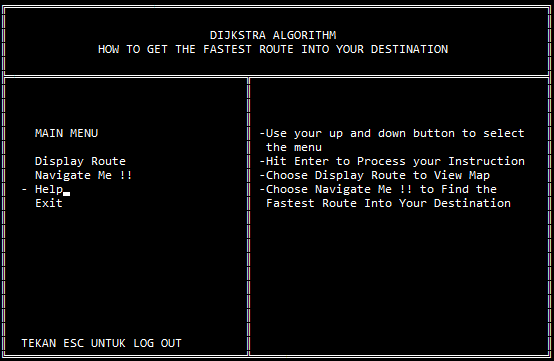Click the TEKAN ESC UNTUK LOG OUT hint

[x=101, y=343]
